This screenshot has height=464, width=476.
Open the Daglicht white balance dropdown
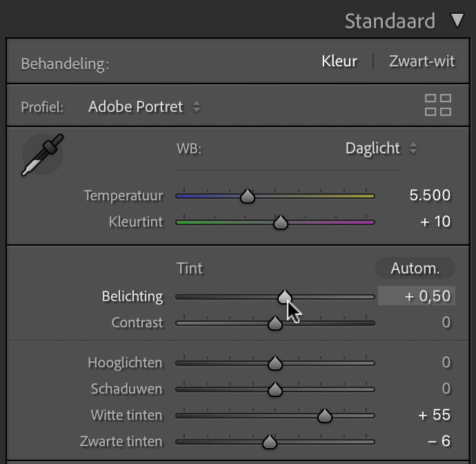381,148
